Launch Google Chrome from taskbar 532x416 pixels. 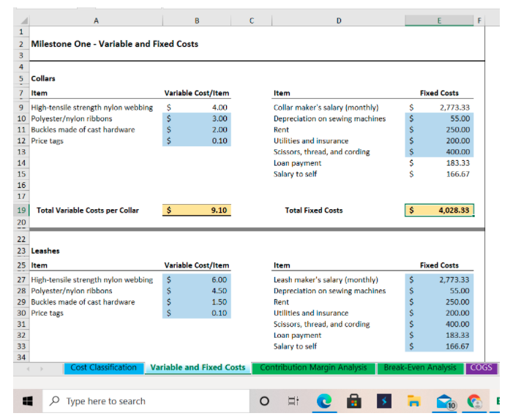475,401
